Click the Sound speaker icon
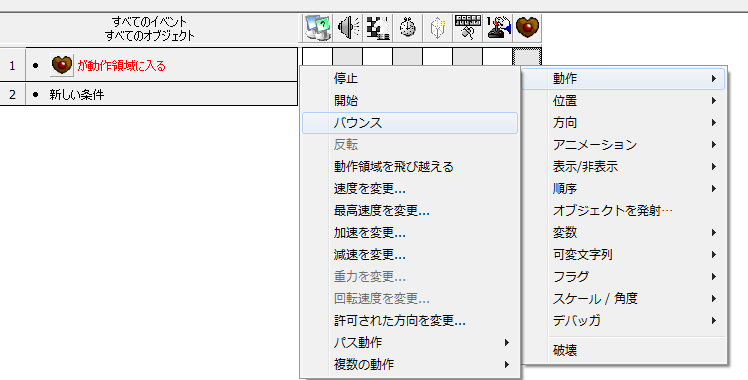Image resolution: width=748 pixels, height=380 pixels. 348,28
